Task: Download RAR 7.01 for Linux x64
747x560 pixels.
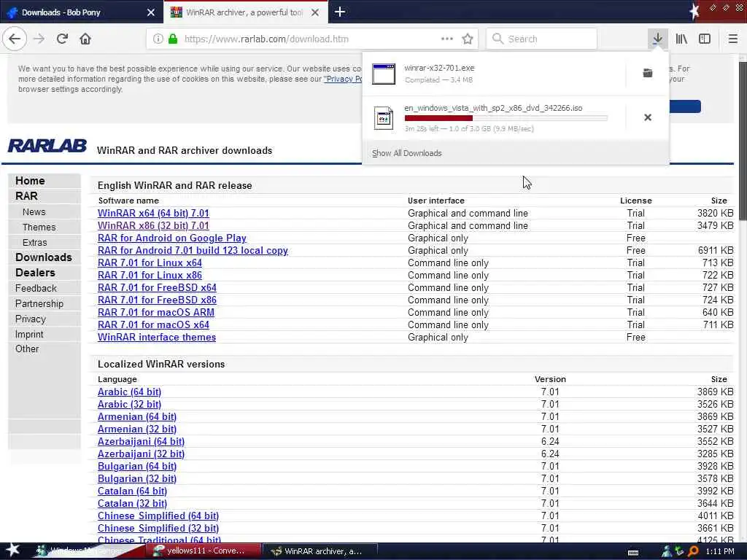Action: click(150, 262)
